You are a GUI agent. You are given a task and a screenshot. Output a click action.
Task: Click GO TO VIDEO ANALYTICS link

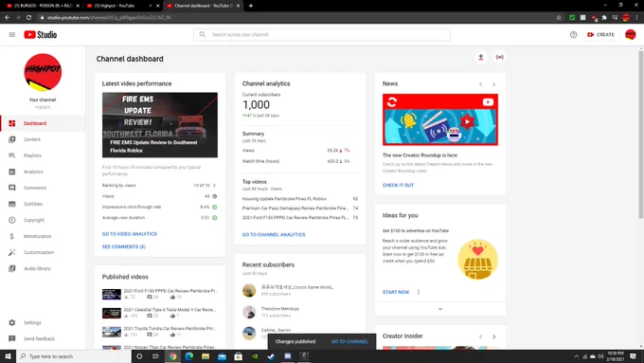click(x=130, y=234)
